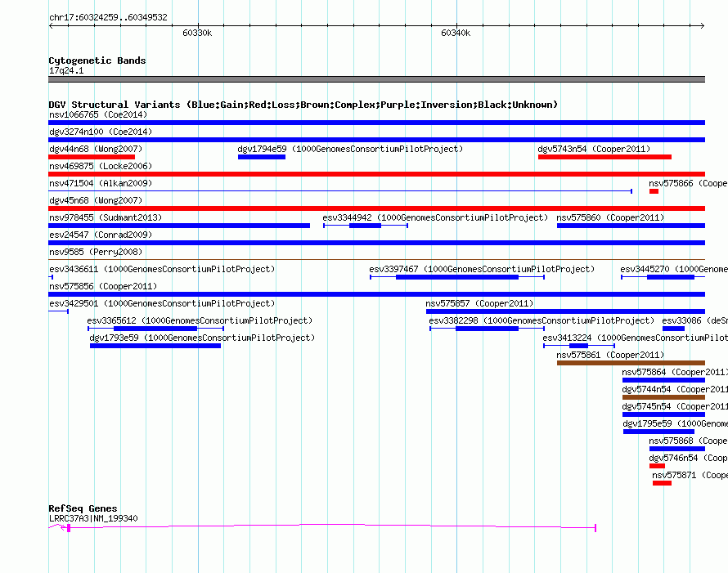Viewport: 728px width, 573px height.
Task: Open the esv3445270 variant bar
Action: pos(663,277)
